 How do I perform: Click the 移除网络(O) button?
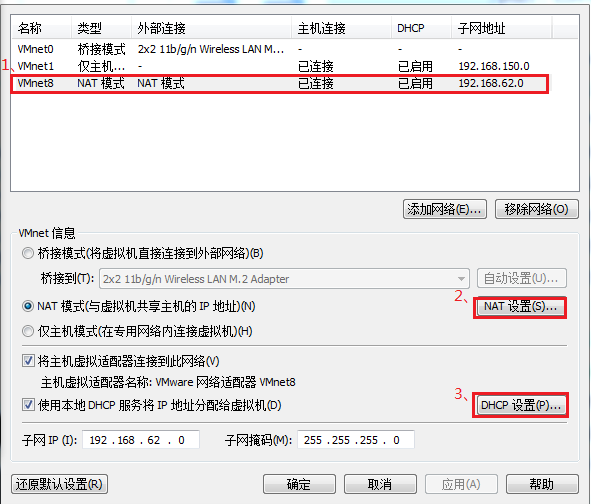coord(536,209)
